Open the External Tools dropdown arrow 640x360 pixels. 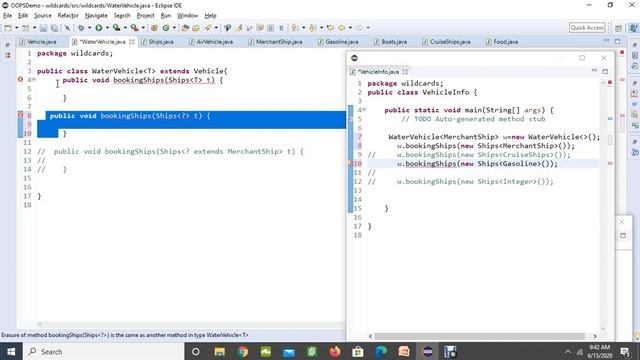click(x=143, y=28)
